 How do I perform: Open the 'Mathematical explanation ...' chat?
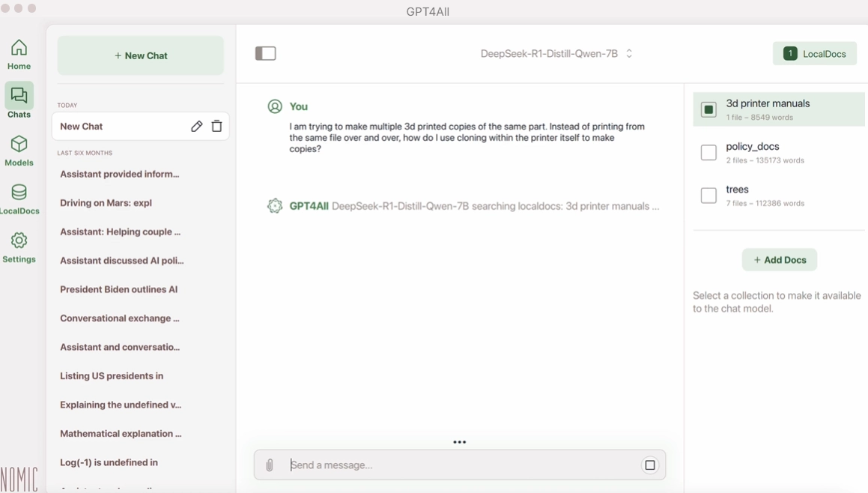coord(121,433)
